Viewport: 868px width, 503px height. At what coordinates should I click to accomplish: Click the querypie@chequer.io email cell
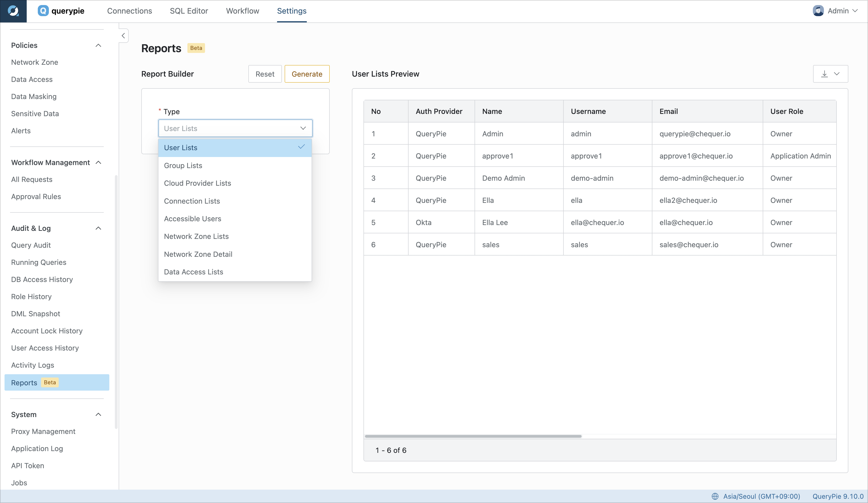click(707, 134)
